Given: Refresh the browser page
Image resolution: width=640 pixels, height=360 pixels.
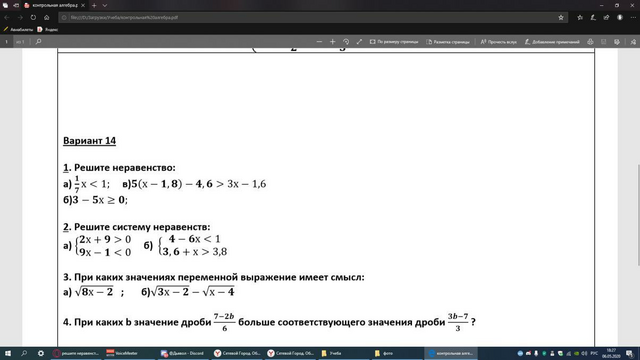Looking at the screenshot, I should [33, 18].
